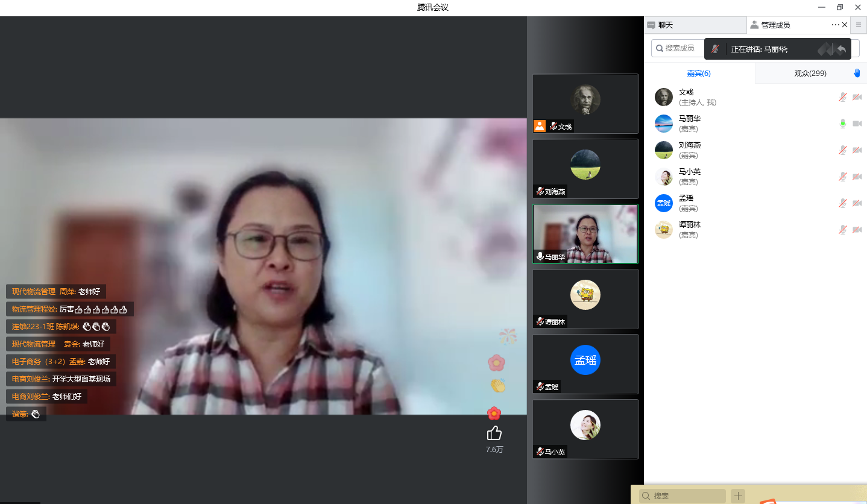Screen dimensions: 867x504
Task: Toggle 谭丽林's camera in member list
Action: (x=857, y=230)
